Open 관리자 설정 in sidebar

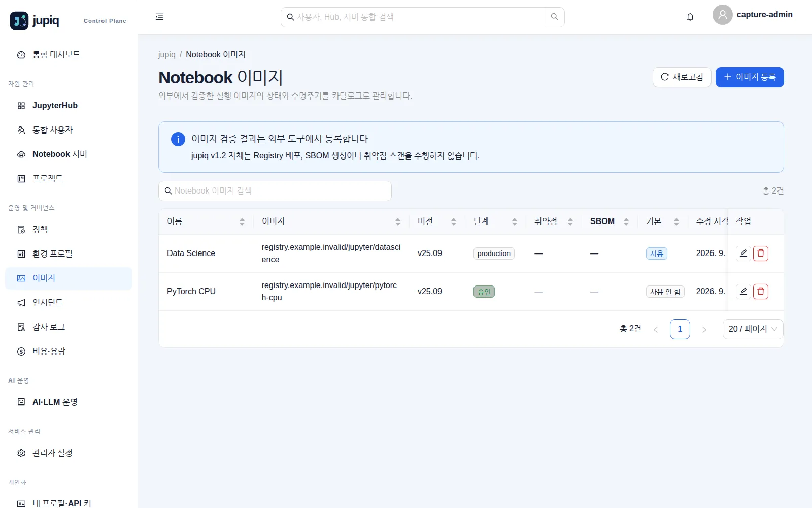point(69,453)
